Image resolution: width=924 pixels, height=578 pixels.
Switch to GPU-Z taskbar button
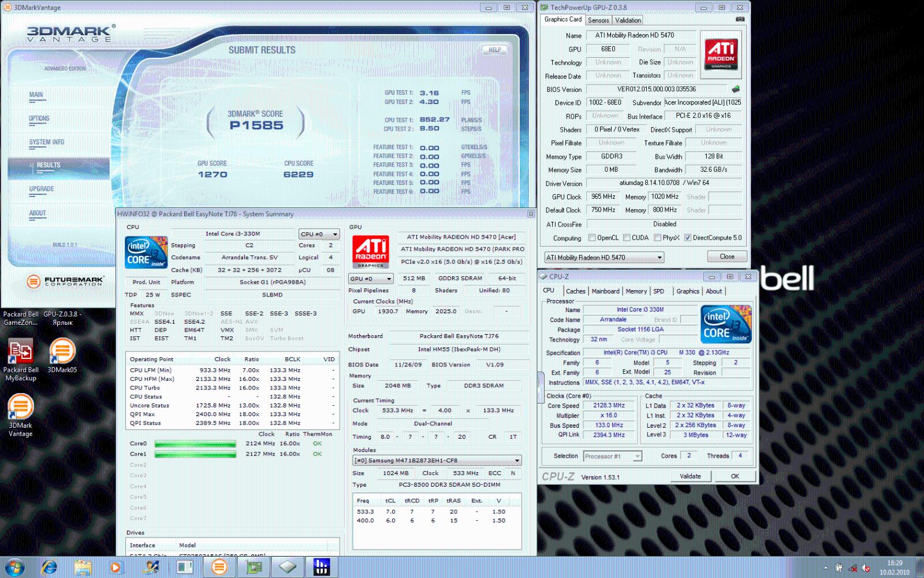point(253,567)
